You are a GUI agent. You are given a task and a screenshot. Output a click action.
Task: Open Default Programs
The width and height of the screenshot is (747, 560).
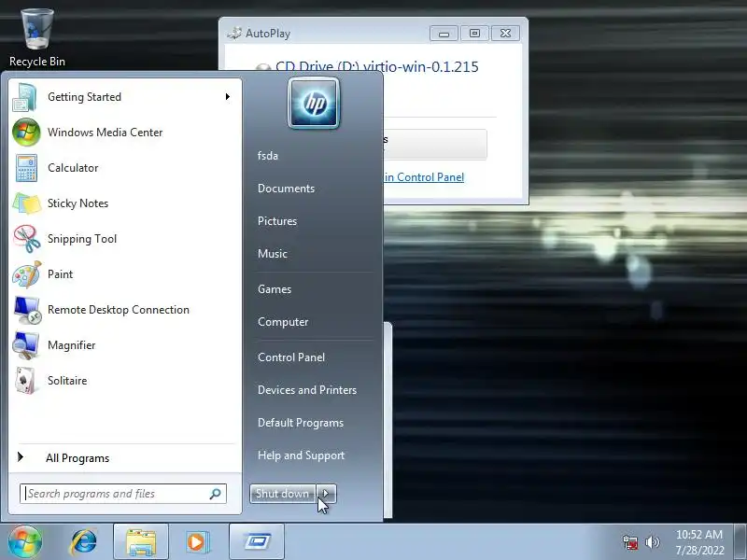pos(301,423)
